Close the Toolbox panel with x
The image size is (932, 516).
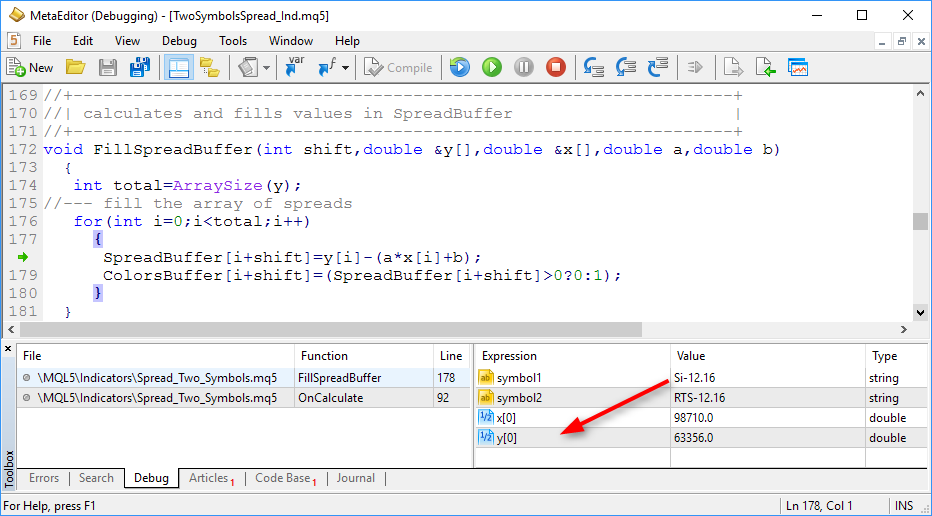(x=8, y=349)
